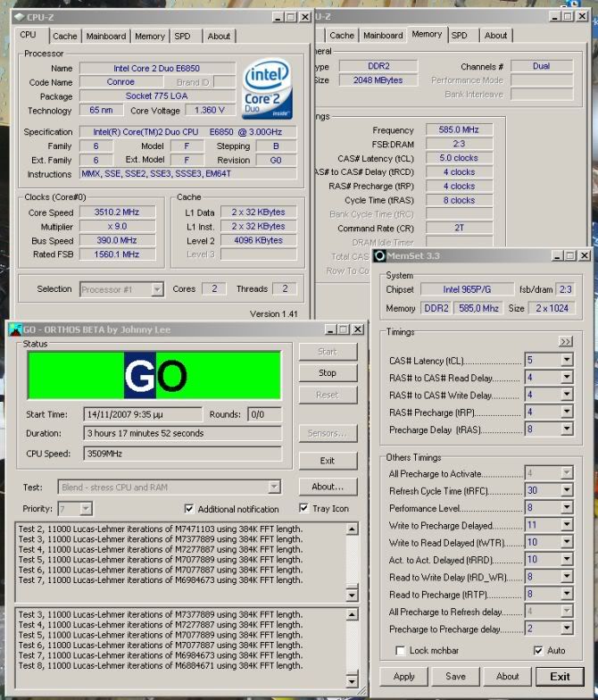Click down arrow of lower ORTHOS log scrollbar

pyautogui.click(x=352, y=681)
